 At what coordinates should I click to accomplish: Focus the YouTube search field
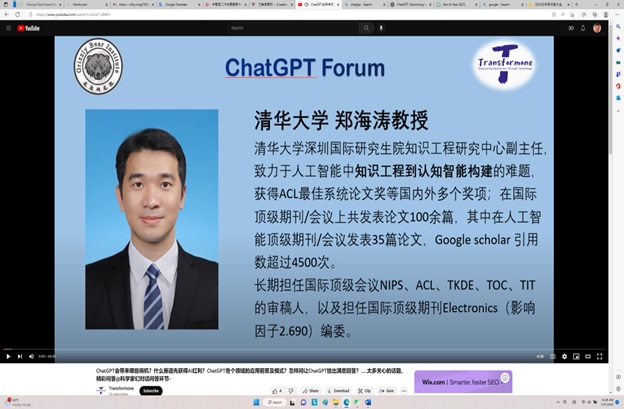pyautogui.click(x=294, y=28)
